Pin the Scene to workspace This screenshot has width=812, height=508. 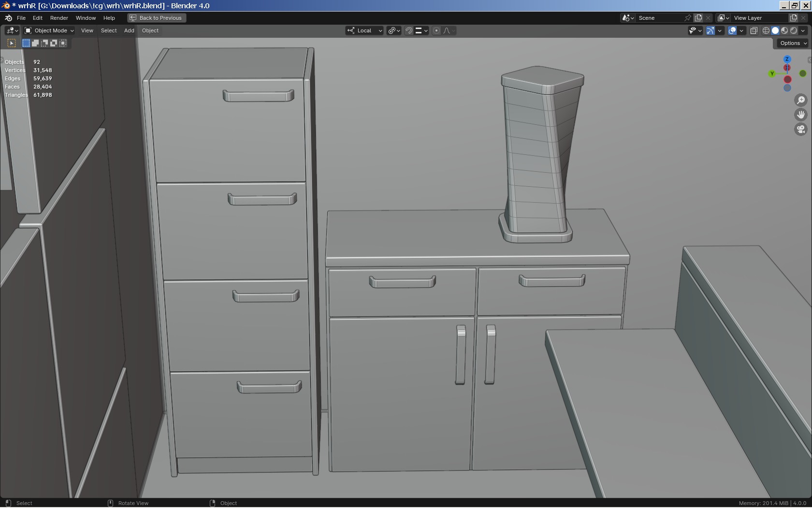tap(688, 18)
